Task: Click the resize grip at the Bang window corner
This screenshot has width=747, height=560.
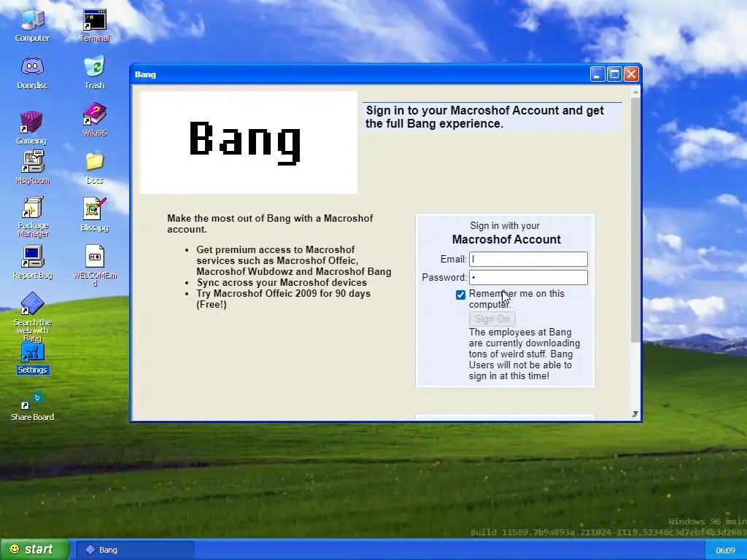Action: click(635, 414)
